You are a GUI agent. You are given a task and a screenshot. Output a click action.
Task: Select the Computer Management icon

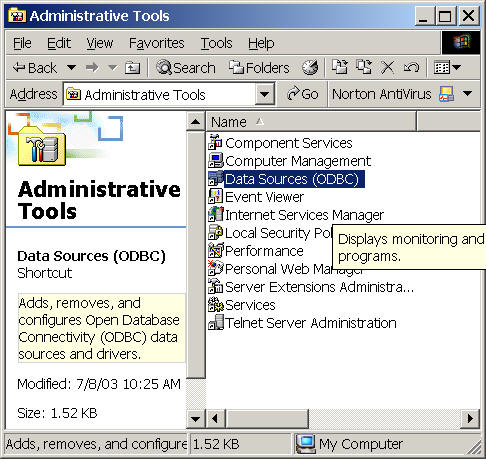click(215, 161)
